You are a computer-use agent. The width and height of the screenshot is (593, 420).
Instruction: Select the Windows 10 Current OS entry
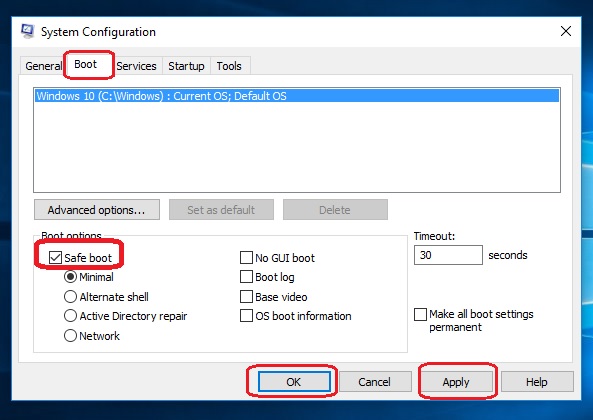(297, 96)
